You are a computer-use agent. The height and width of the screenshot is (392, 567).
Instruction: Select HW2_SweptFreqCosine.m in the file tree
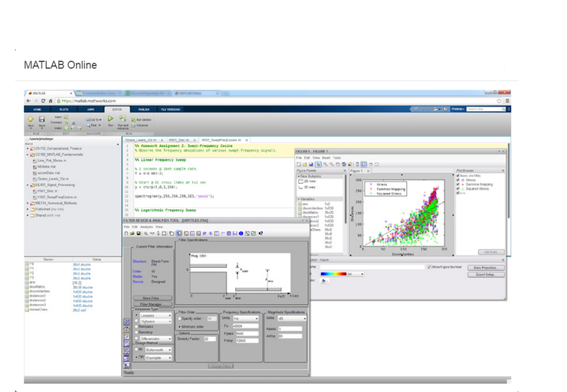click(57, 198)
